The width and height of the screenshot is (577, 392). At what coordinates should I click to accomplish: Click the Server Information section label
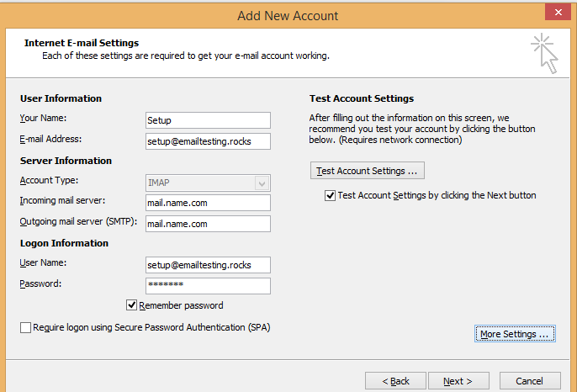tap(66, 161)
